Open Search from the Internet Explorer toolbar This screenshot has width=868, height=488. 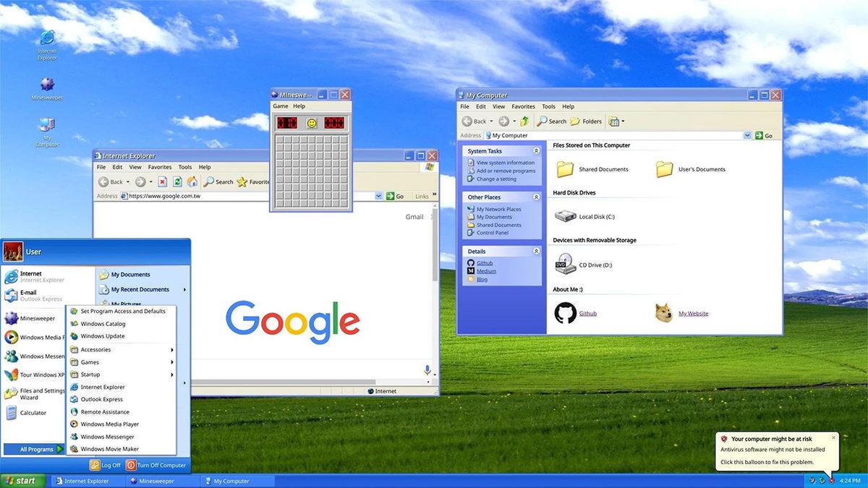217,181
